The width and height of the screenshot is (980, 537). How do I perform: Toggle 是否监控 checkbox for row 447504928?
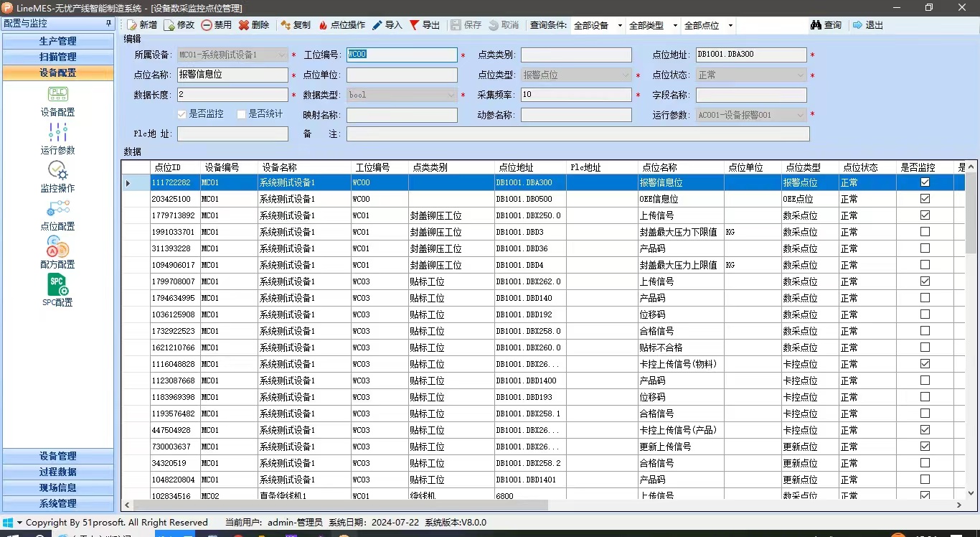coord(925,430)
